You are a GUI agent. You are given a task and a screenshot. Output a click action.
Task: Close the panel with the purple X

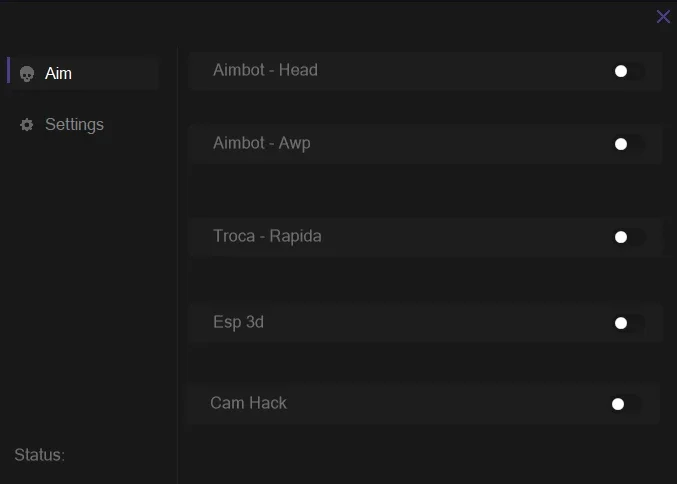[x=663, y=17]
